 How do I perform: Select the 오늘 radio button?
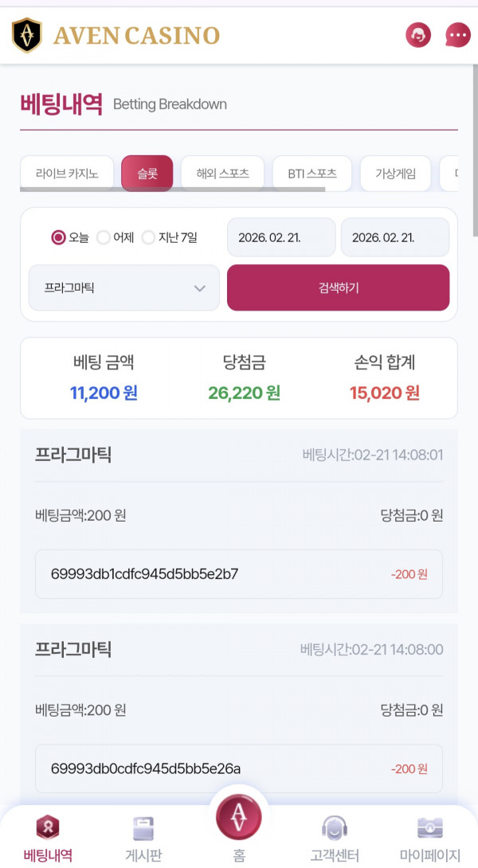pos(57,237)
